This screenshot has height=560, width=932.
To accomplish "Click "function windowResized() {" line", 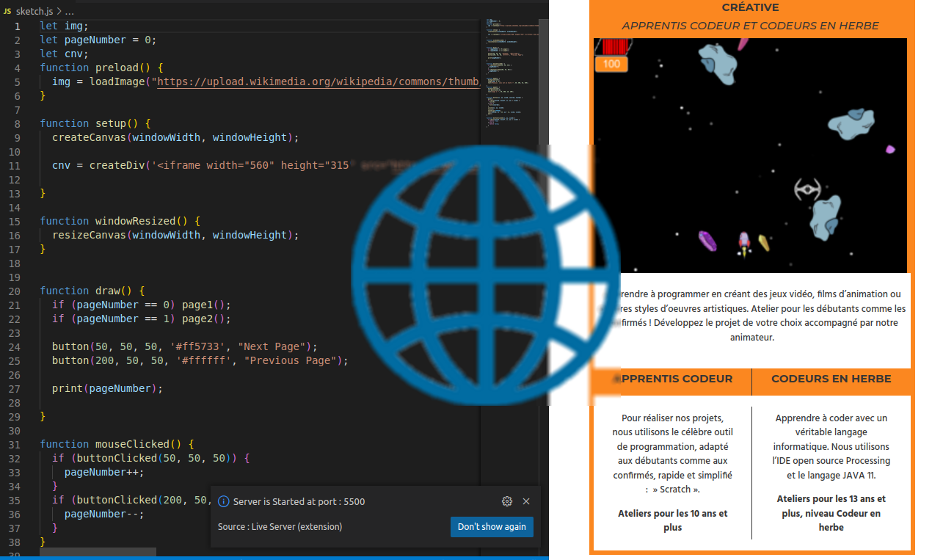I will click(x=120, y=221).
